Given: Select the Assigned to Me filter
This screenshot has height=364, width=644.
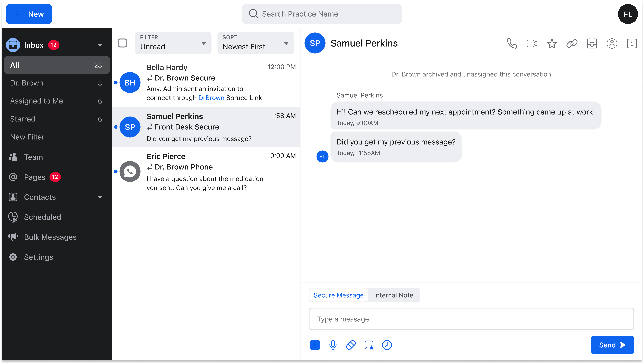Looking at the screenshot, I should pos(57,101).
